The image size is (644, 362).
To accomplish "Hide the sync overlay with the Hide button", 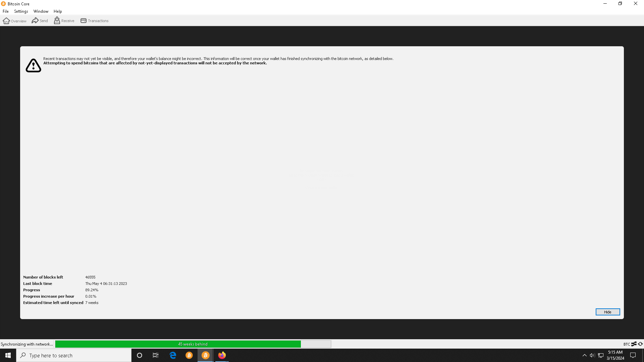I will [x=607, y=312].
